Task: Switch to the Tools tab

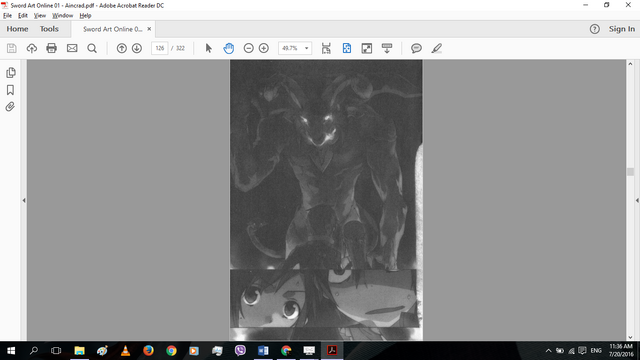Action: click(x=49, y=29)
